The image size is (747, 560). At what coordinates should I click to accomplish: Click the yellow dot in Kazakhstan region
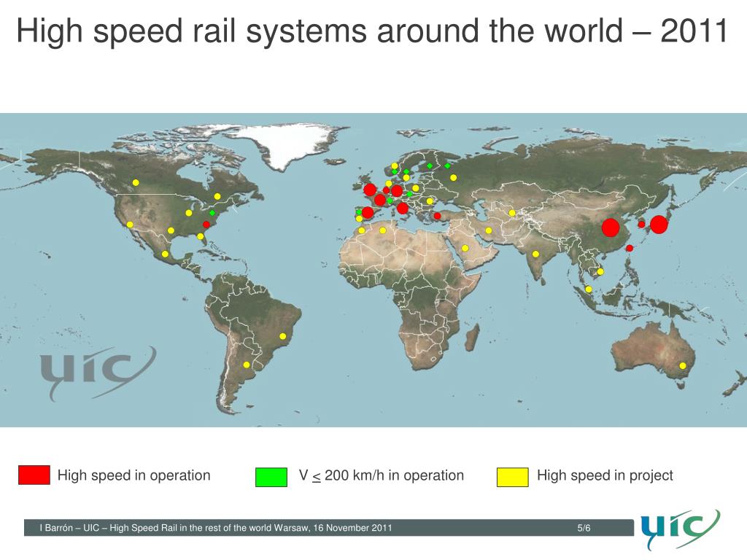click(512, 213)
